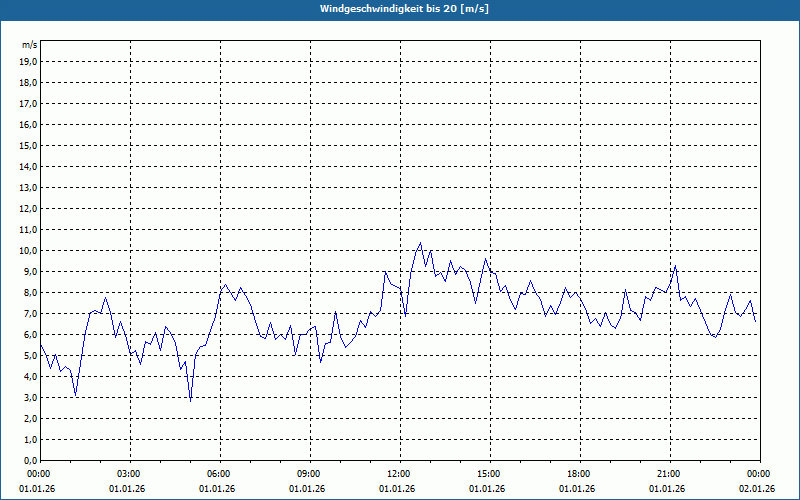This screenshot has height=500, width=800.
Task: Click the 0,0 y-axis label
Action: click(x=31, y=460)
